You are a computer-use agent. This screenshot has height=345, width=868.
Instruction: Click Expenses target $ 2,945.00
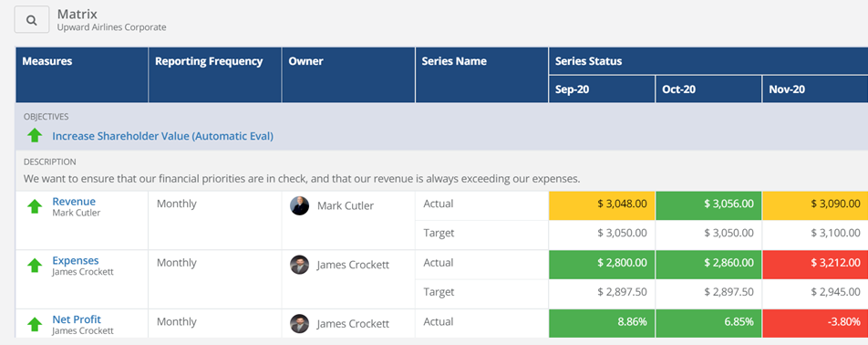click(836, 292)
